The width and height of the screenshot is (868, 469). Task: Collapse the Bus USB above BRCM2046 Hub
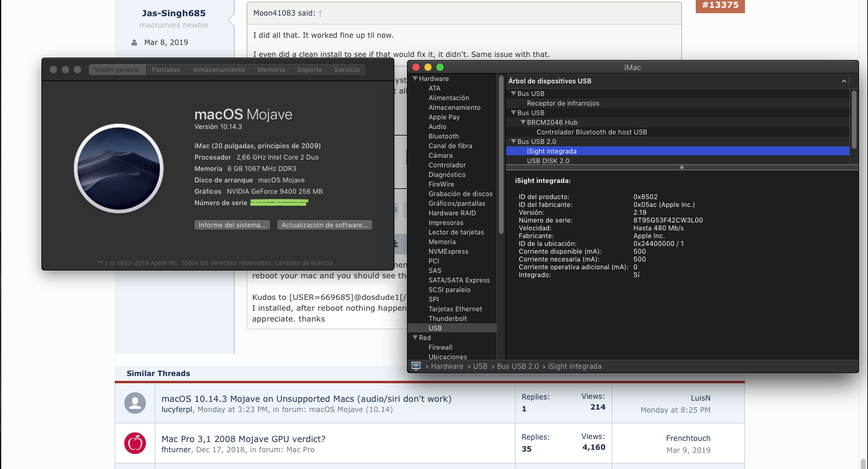point(513,113)
